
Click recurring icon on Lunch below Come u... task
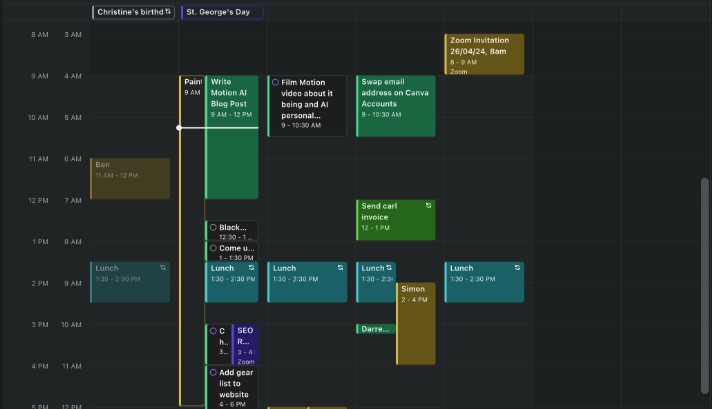(x=251, y=268)
